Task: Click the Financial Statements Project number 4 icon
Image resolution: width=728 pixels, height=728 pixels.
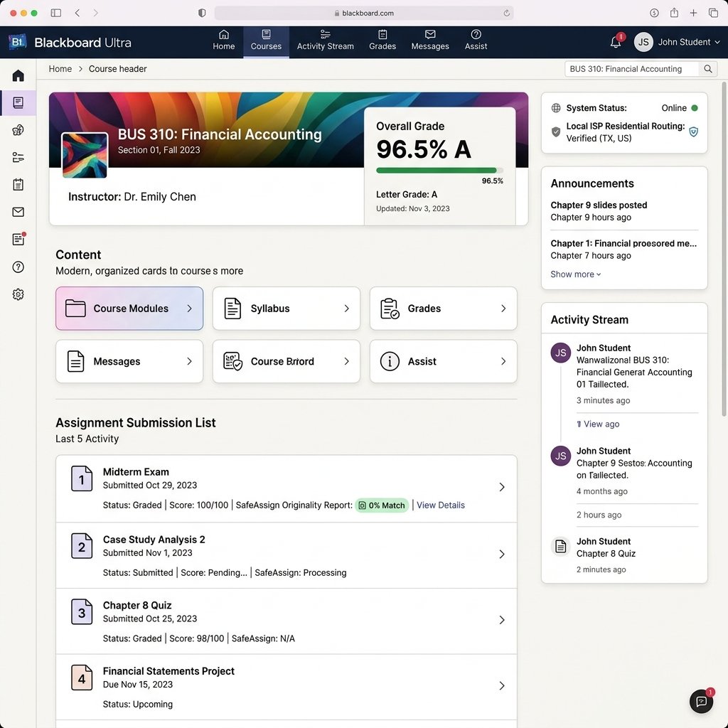Action: (x=82, y=678)
